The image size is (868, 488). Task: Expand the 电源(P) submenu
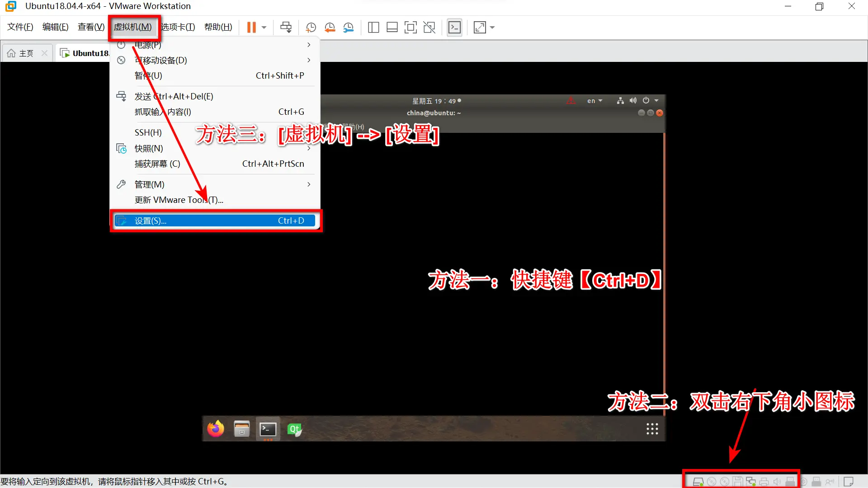[x=215, y=45]
